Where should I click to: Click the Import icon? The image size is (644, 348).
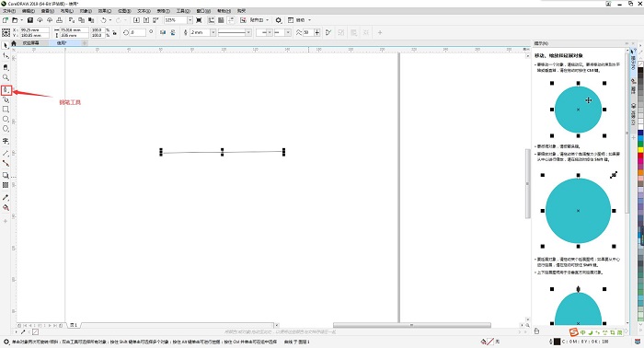[x=136, y=19]
